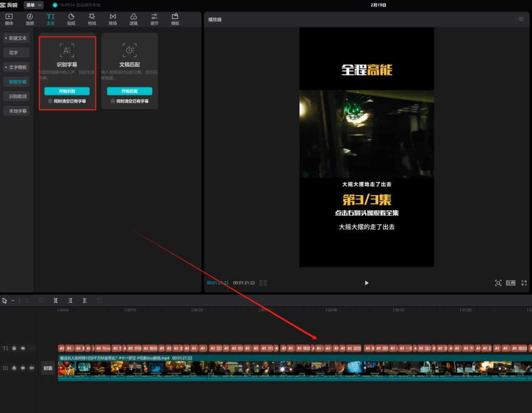Select the 文本 text tab
Image resolution: width=532 pixels, height=413 pixels.
click(50, 19)
